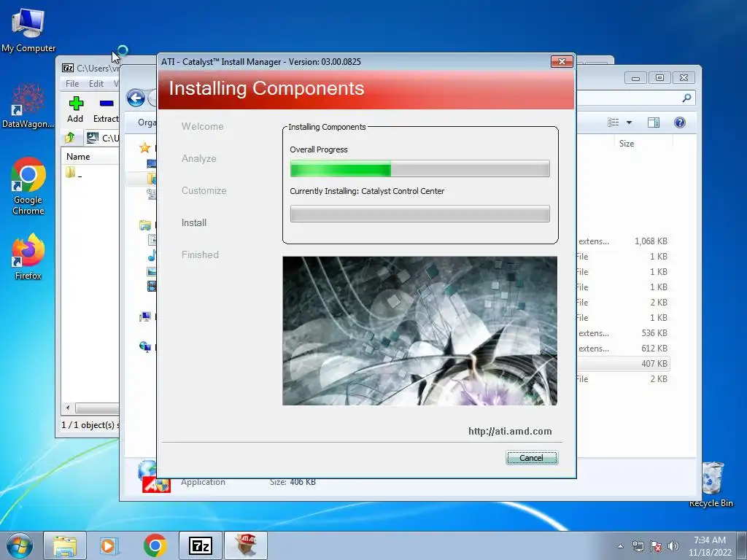Select the underscore folder in 7-Zip
The image size is (747, 560).
pyautogui.click(x=74, y=173)
